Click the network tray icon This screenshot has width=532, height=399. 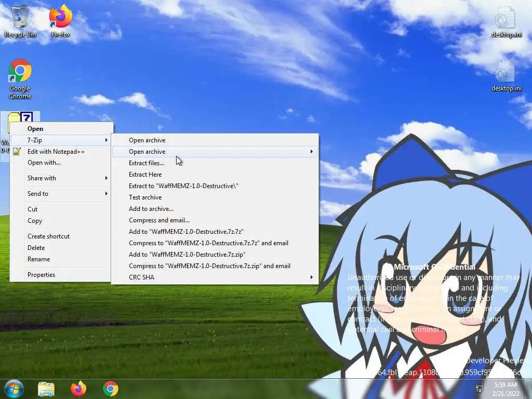(x=480, y=389)
